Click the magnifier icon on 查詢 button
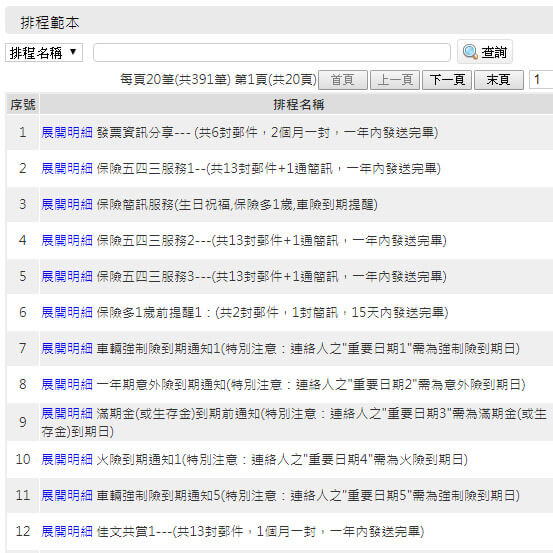 tap(470, 52)
